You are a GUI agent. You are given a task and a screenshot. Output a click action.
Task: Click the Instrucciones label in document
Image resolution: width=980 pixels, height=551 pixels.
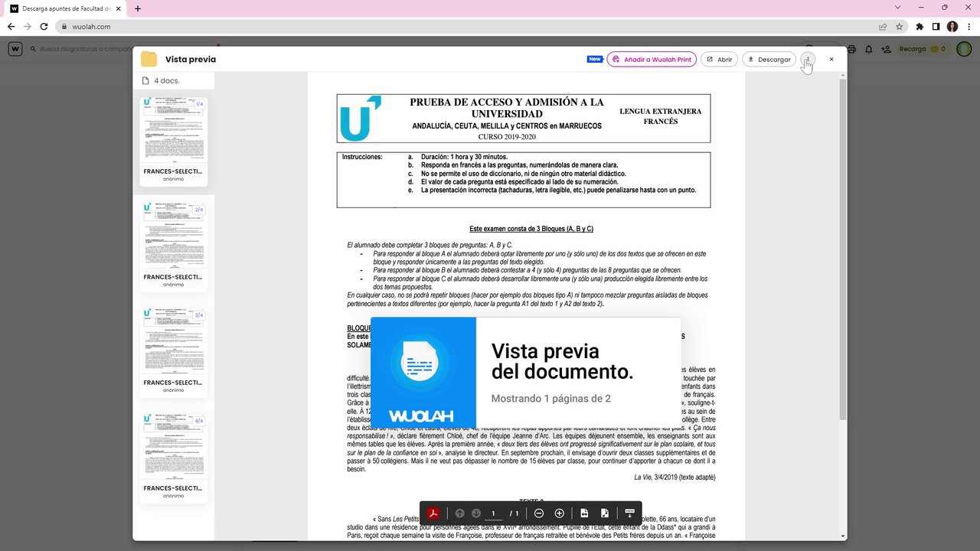click(362, 156)
